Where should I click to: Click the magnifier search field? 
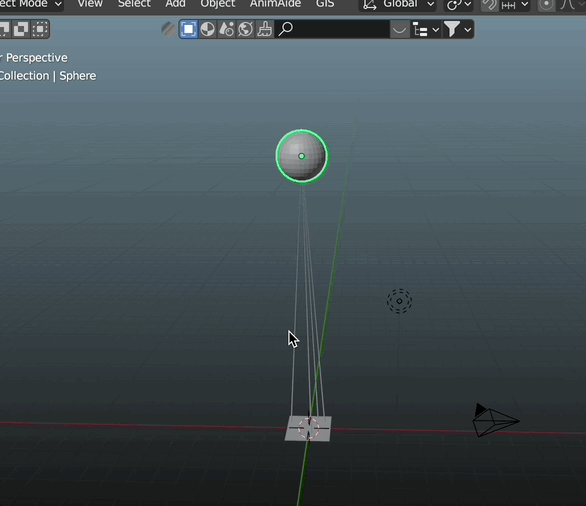[x=332, y=29]
